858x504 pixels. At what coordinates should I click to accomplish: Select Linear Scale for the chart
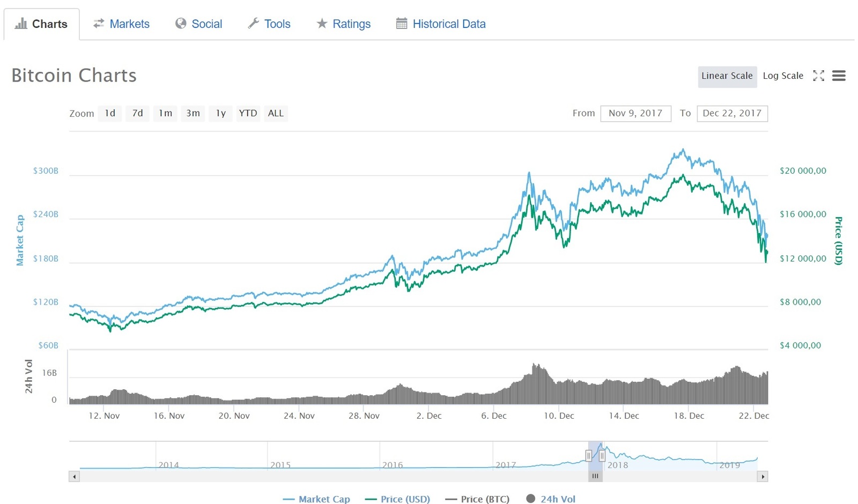click(x=727, y=76)
